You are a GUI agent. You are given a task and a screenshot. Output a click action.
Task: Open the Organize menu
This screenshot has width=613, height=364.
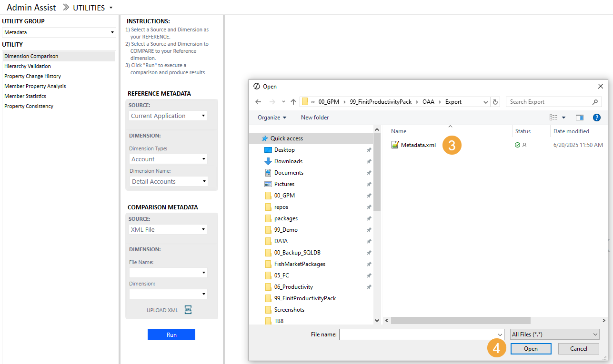click(272, 118)
